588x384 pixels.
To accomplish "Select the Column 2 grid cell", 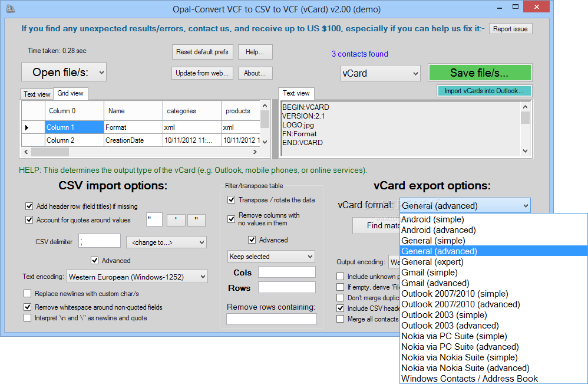I will pos(74,140).
